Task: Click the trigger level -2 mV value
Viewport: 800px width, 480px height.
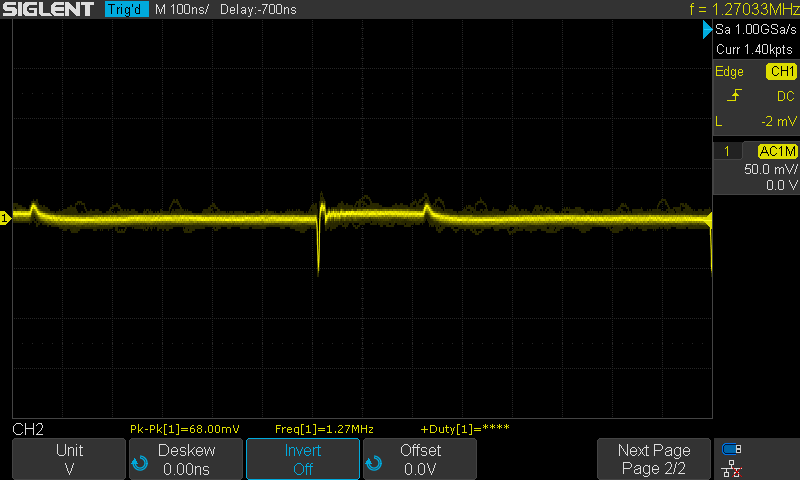Action: 779,121
